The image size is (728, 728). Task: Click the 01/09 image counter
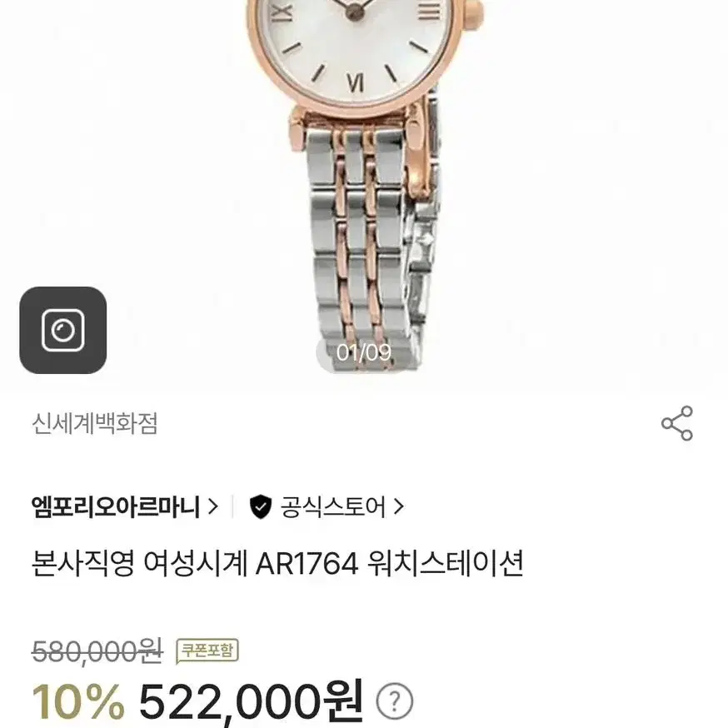coord(363,353)
